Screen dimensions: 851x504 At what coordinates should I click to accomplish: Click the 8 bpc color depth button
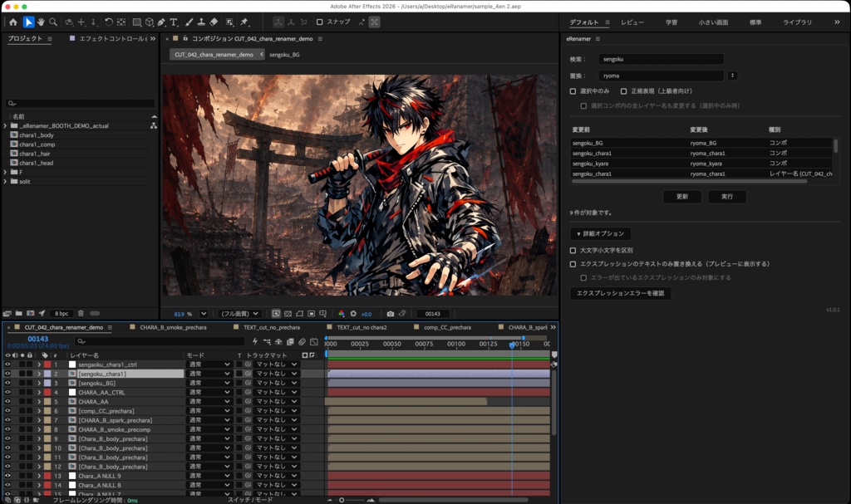coord(61,314)
